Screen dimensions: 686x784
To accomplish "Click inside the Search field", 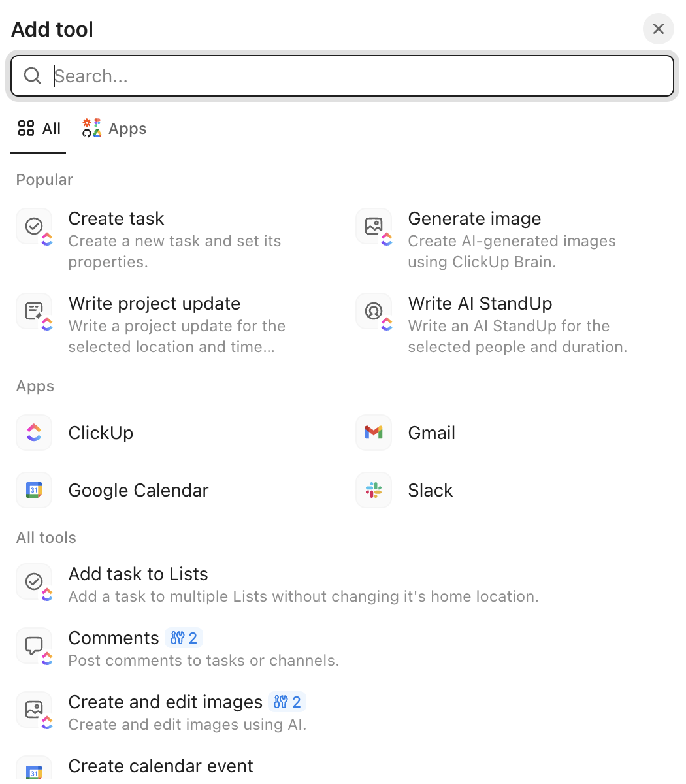I will [261, 76].
